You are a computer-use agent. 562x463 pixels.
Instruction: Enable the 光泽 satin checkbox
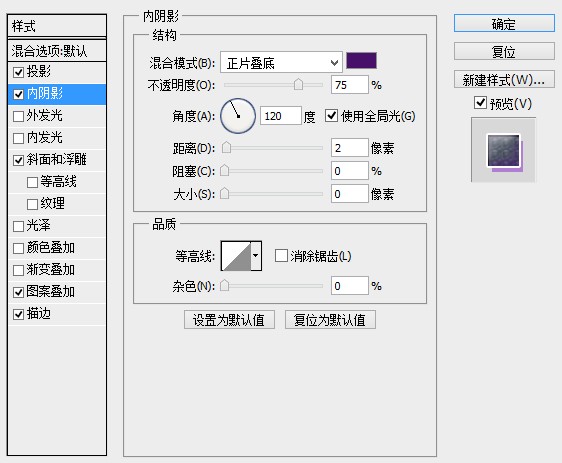point(18,226)
